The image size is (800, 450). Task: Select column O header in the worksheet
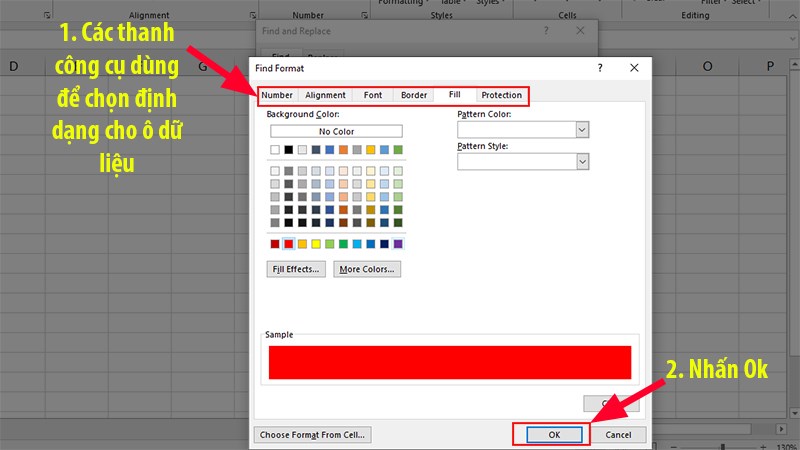(x=707, y=66)
